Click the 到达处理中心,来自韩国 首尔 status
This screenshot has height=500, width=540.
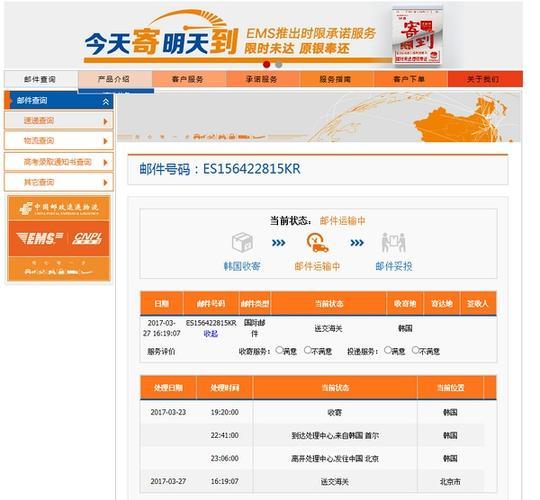coord(335,436)
